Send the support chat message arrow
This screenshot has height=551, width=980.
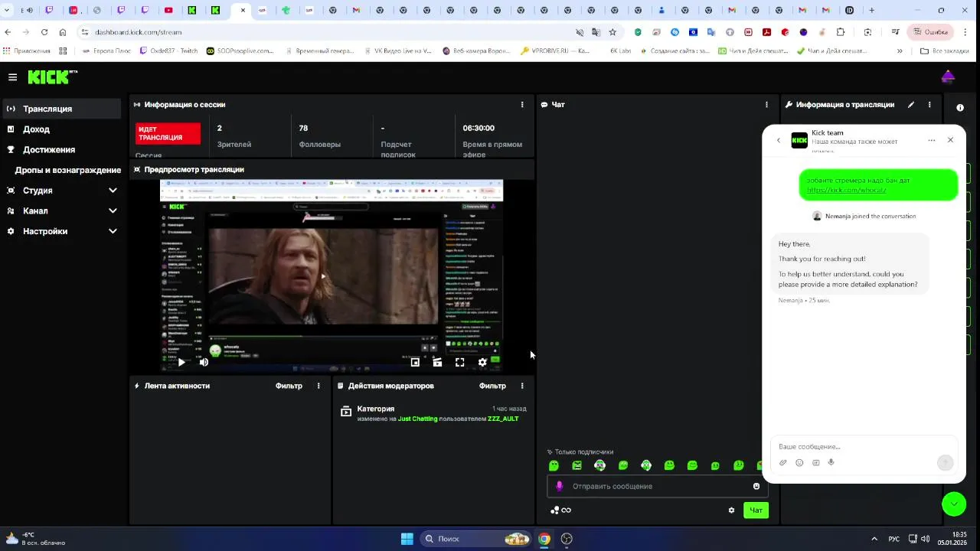pyautogui.click(x=946, y=462)
